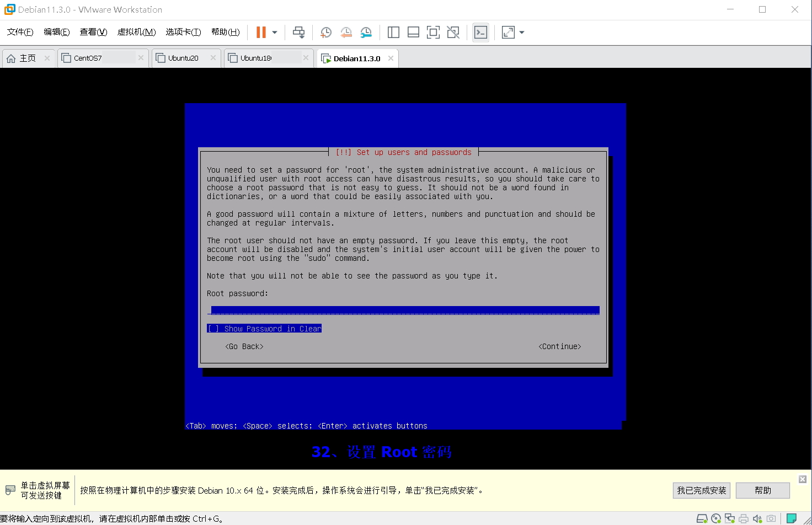Click the <Go Back> button

(244, 346)
